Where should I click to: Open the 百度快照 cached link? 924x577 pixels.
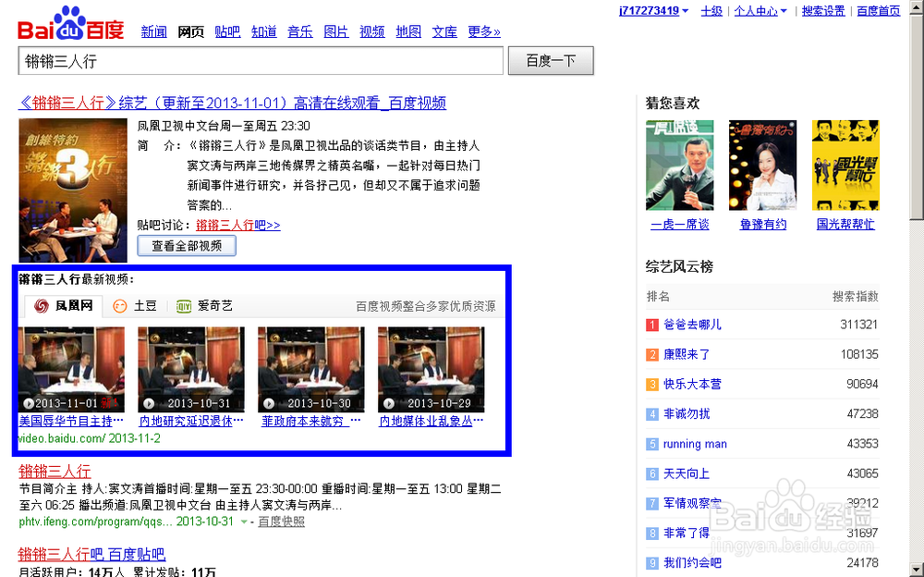(x=282, y=522)
